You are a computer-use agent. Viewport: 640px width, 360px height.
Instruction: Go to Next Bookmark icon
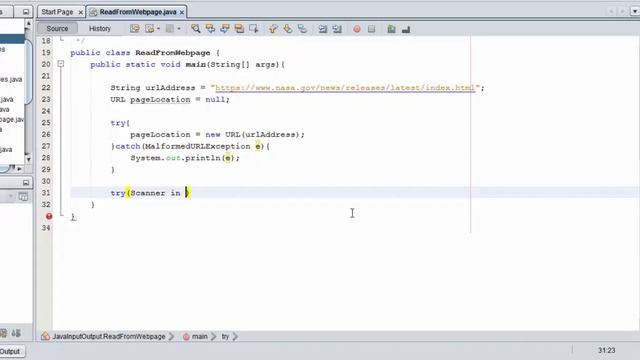pos(288,29)
